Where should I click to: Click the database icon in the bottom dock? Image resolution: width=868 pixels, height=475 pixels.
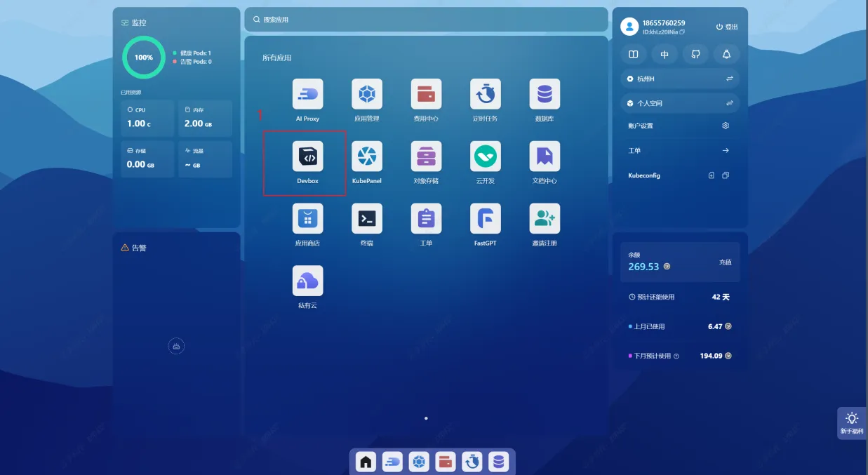coord(499,462)
